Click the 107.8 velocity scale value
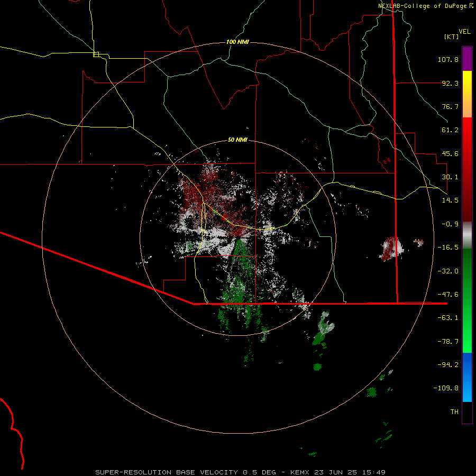The width and height of the screenshot is (476, 476). point(448,59)
